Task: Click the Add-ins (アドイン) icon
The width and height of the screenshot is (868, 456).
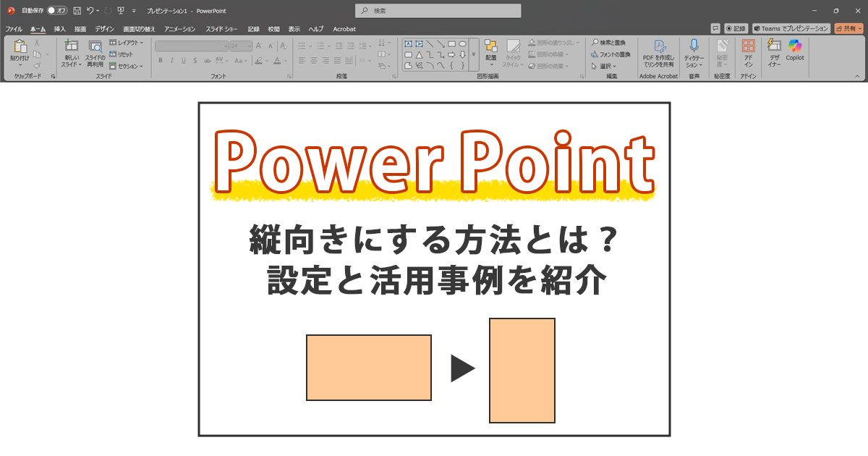Action: [x=748, y=49]
